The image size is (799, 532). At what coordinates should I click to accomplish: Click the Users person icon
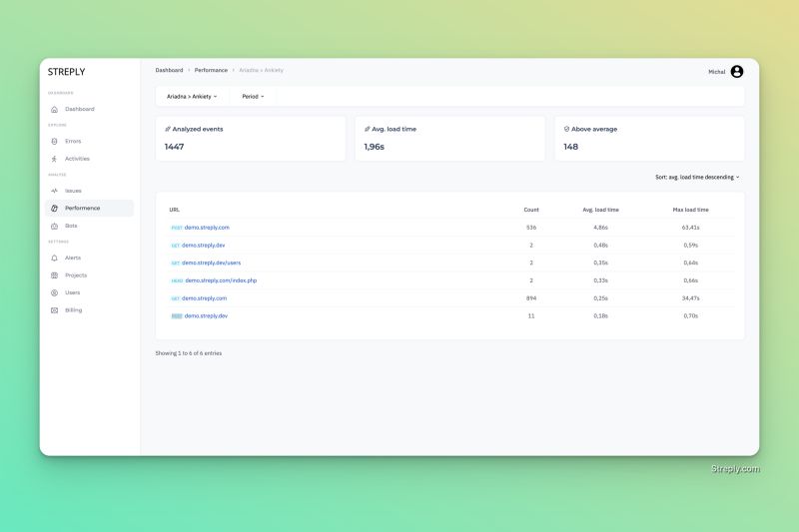pos(55,292)
